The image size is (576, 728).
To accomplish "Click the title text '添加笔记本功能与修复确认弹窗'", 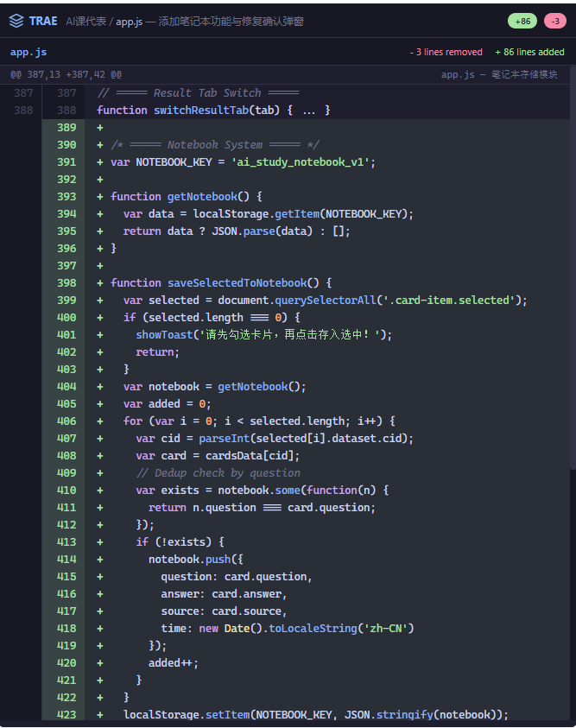I will [231, 22].
